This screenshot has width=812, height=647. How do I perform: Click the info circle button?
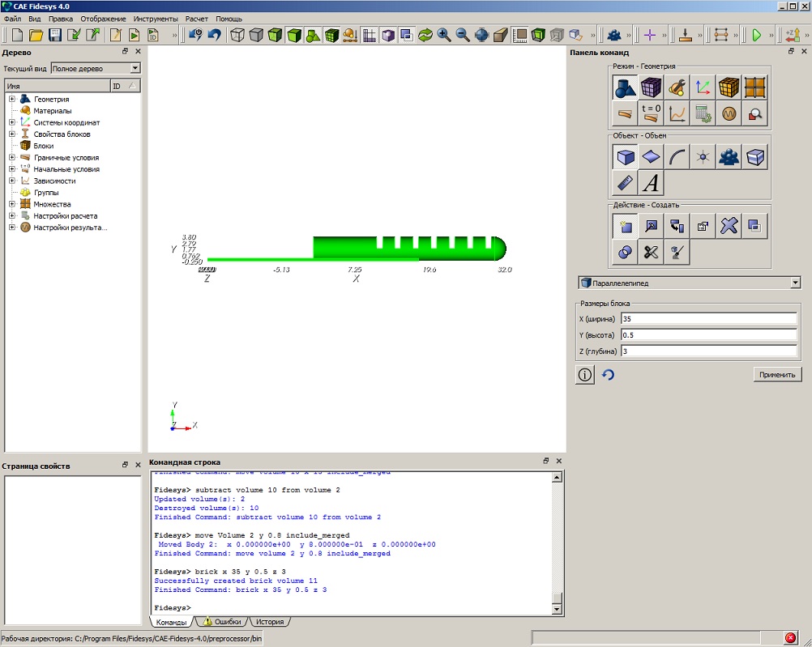click(584, 374)
